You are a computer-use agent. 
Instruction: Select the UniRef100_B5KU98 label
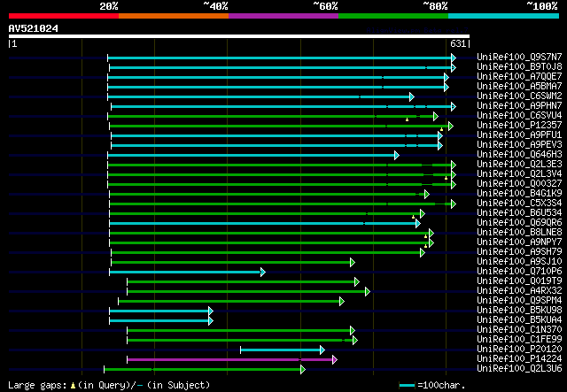[519, 311]
